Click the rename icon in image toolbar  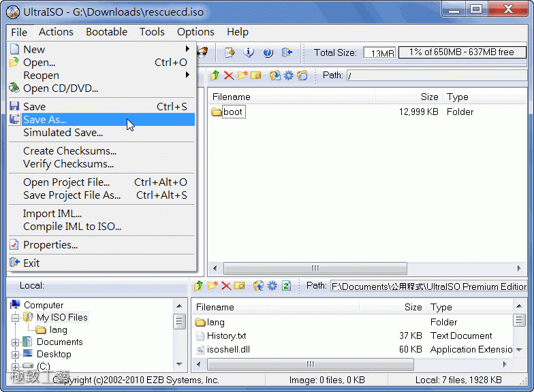click(x=256, y=75)
